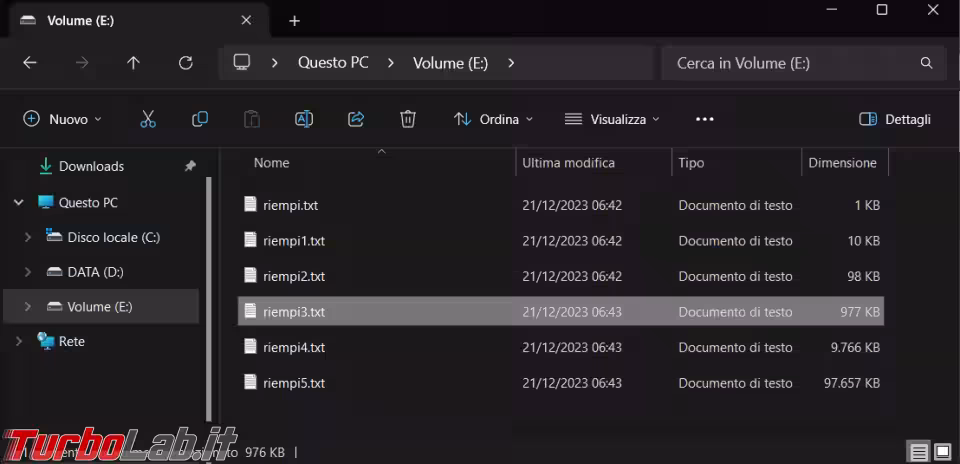Open a new tab with plus

tap(294, 21)
